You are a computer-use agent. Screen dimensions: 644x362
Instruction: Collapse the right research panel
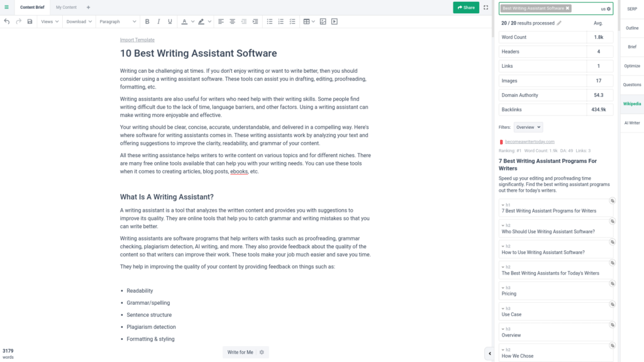[x=489, y=353]
